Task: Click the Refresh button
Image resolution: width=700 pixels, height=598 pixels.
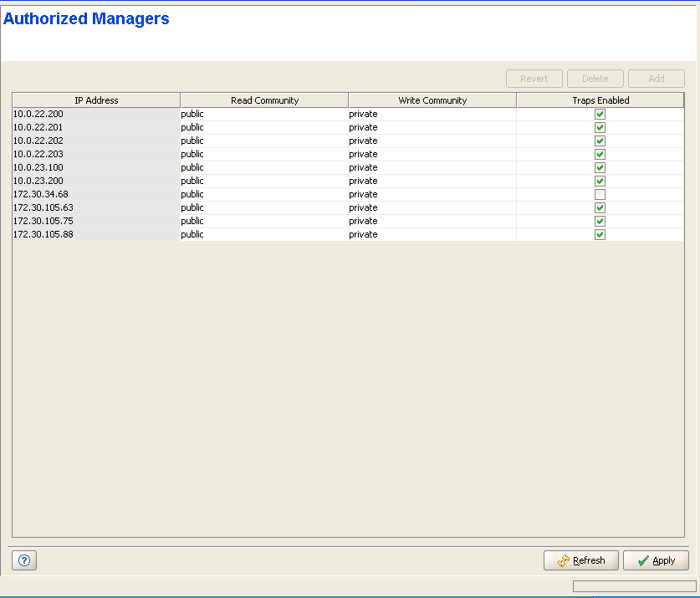Action: click(580, 560)
